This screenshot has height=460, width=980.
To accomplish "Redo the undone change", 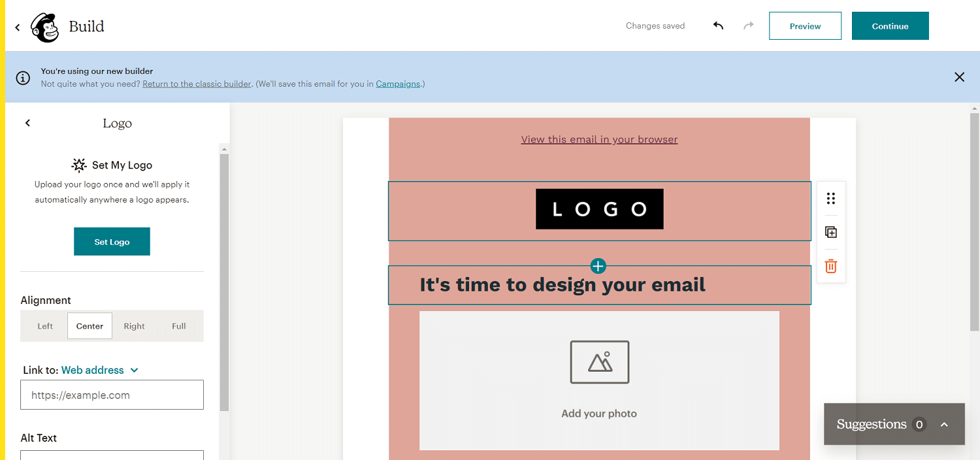I will 749,25.
